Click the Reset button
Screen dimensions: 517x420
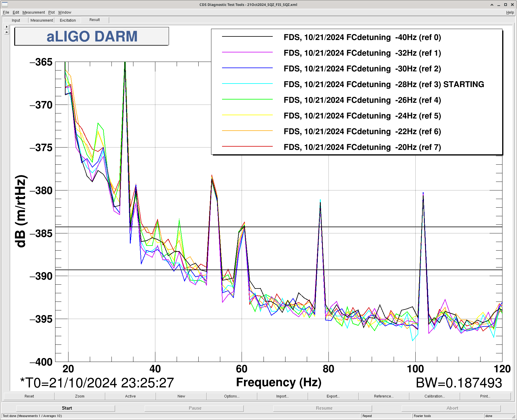coord(29,396)
